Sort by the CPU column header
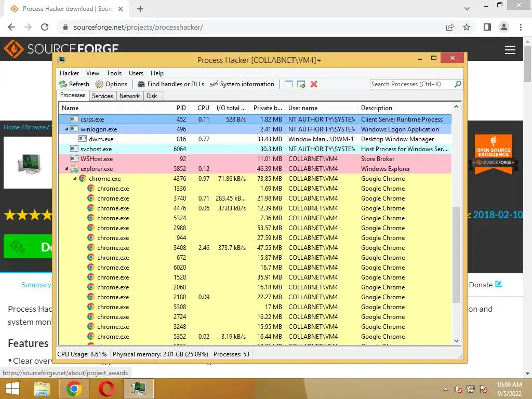532x399 pixels. tap(203, 108)
